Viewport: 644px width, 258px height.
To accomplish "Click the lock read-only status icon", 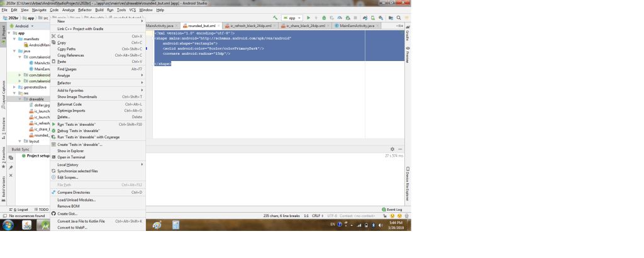I will (384, 216).
